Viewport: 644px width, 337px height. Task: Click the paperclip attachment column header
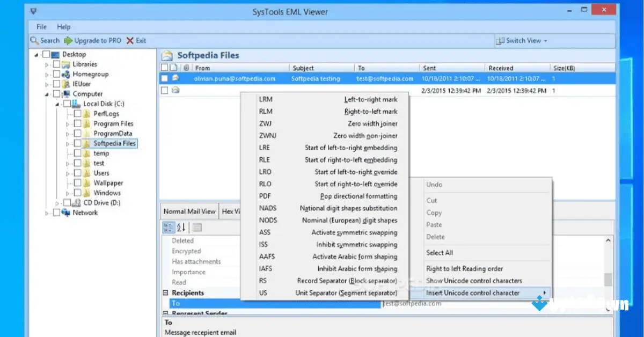click(x=186, y=68)
